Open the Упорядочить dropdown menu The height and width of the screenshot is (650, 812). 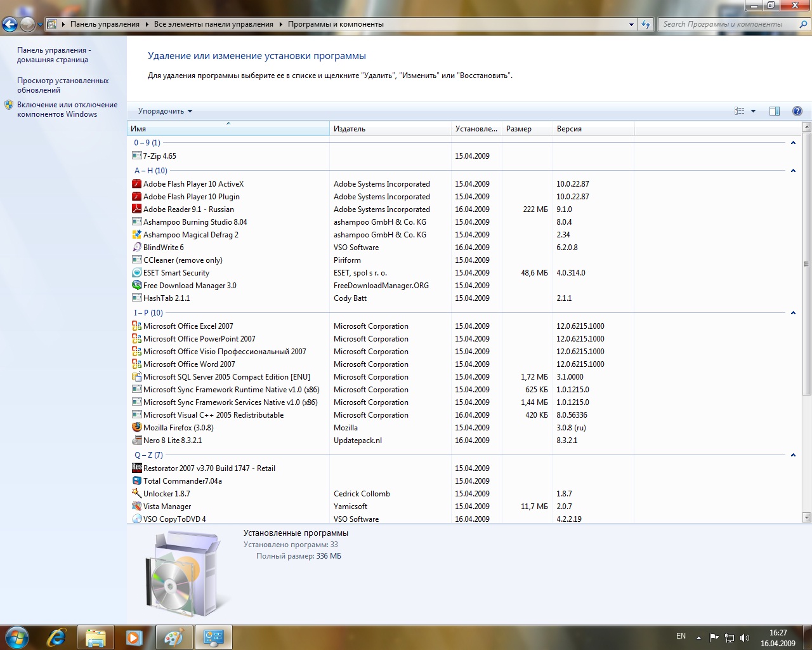pyautogui.click(x=165, y=111)
